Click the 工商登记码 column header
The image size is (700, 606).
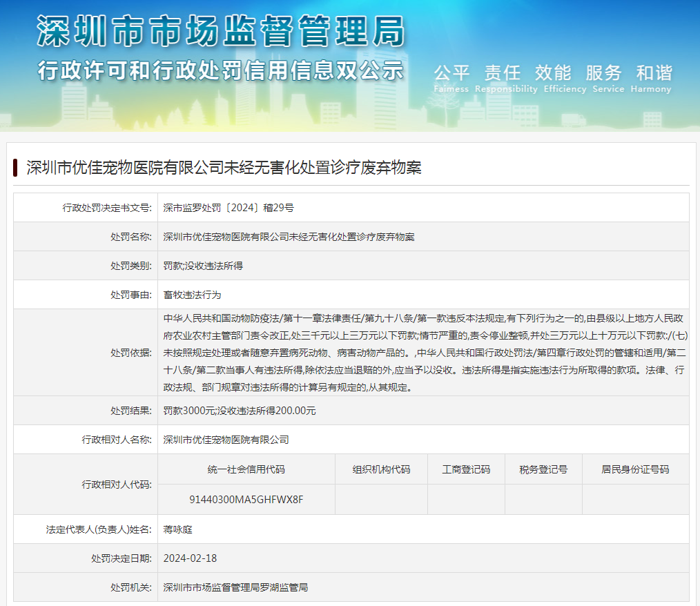click(466, 469)
